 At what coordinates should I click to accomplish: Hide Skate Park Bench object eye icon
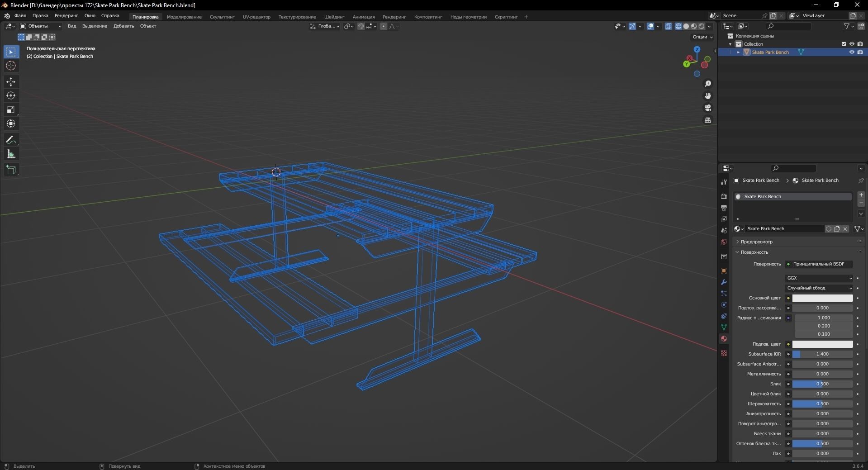click(x=852, y=52)
